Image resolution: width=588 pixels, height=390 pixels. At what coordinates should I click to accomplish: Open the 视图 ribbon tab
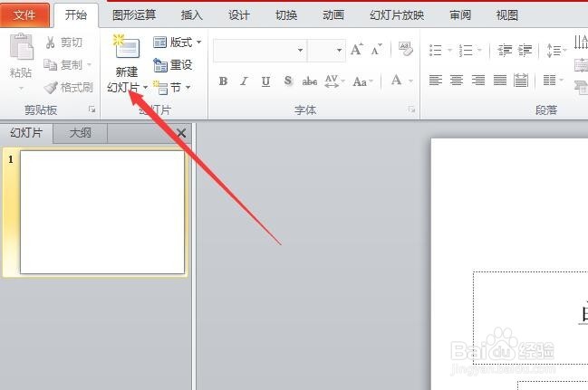click(x=507, y=15)
